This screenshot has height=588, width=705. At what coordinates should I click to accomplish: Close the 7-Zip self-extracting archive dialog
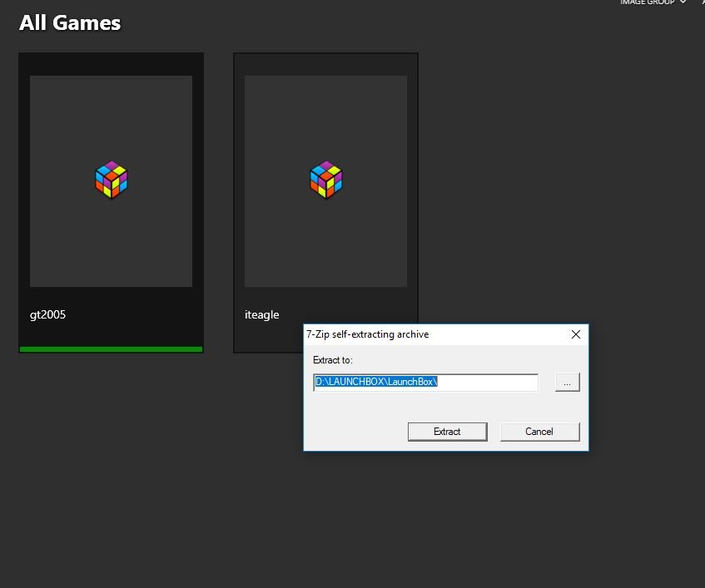pyautogui.click(x=575, y=334)
